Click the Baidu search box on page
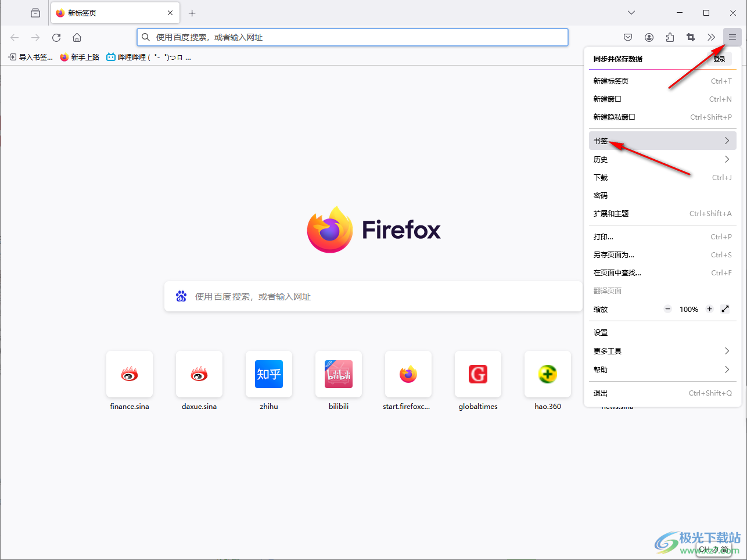 click(x=373, y=296)
